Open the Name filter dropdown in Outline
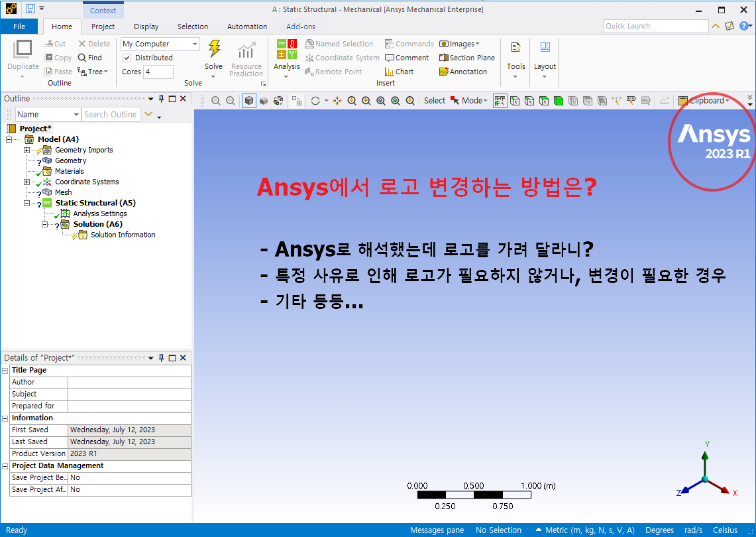 [76, 114]
